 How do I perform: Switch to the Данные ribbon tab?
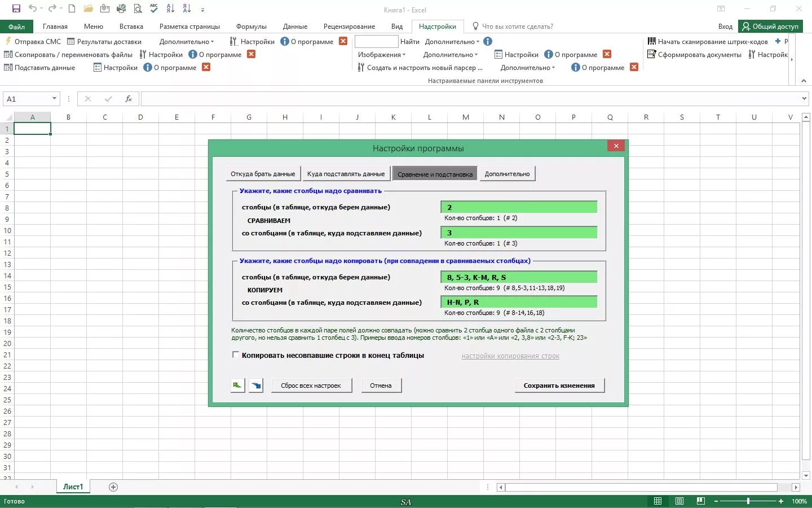point(295,26)
